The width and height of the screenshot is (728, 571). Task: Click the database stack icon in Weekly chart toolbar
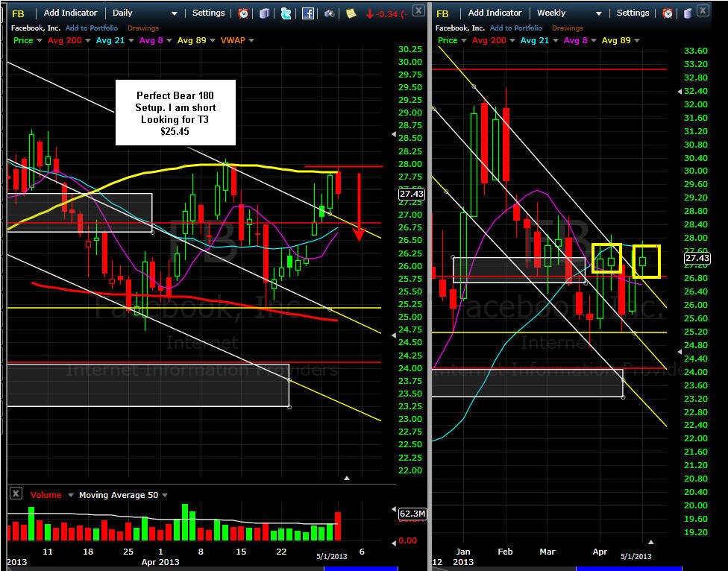(x=688, y=13)
